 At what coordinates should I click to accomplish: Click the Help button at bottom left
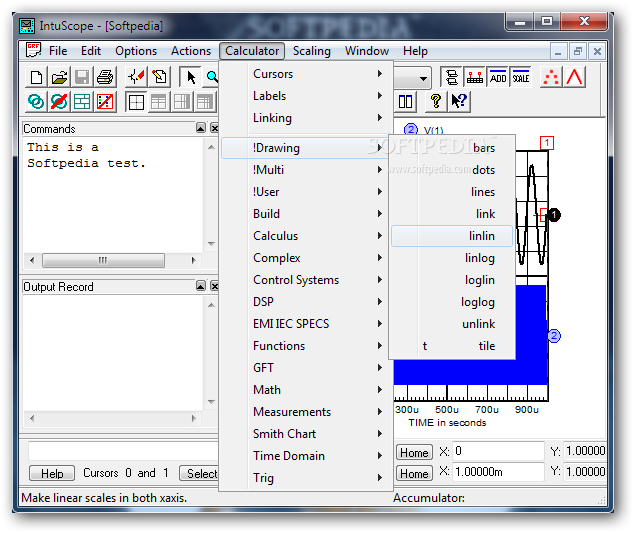[52, 473]
